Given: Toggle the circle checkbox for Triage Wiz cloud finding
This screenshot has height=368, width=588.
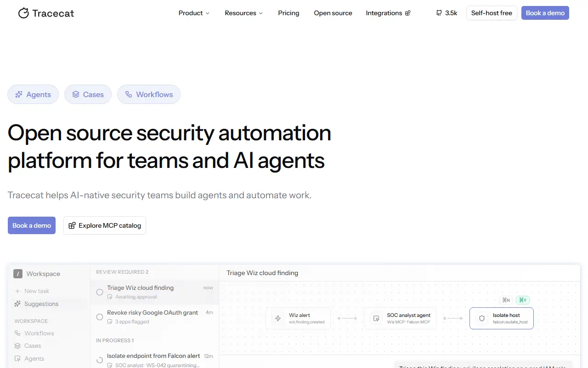Looking at the screenshot, I should [99, 292].
